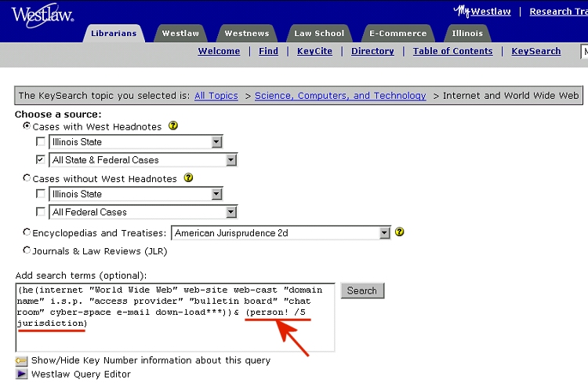Select Encyclopedias and Treatises radio button
The height and width of the screenshot is (387, 588).
[27, 232]
